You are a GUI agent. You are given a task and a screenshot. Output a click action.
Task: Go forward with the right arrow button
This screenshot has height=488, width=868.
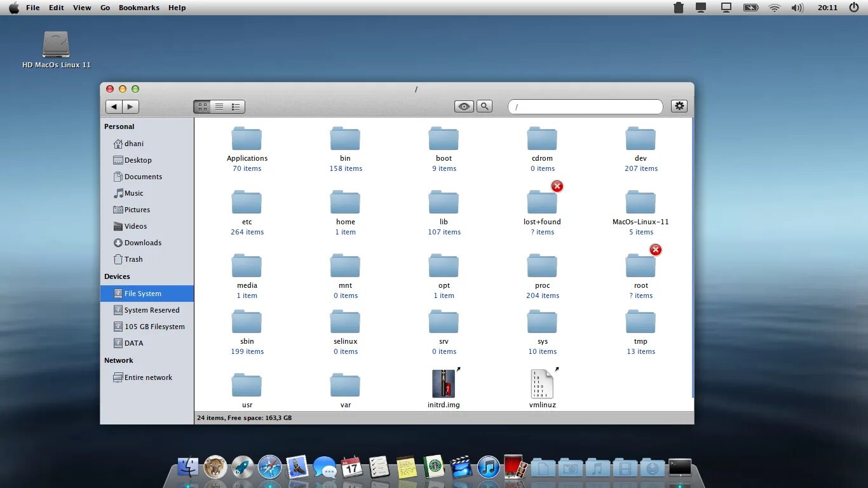pyautogui.click(x=130, y=107)
